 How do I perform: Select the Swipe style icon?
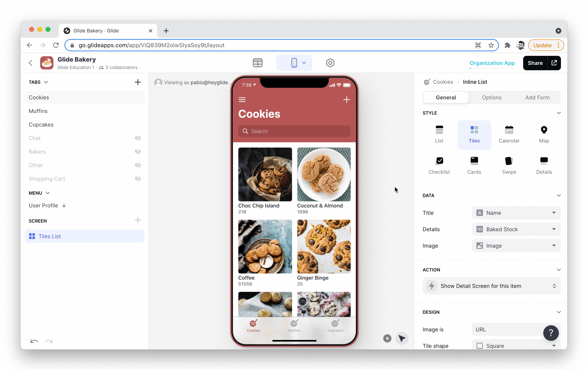(x=509, y=165)
